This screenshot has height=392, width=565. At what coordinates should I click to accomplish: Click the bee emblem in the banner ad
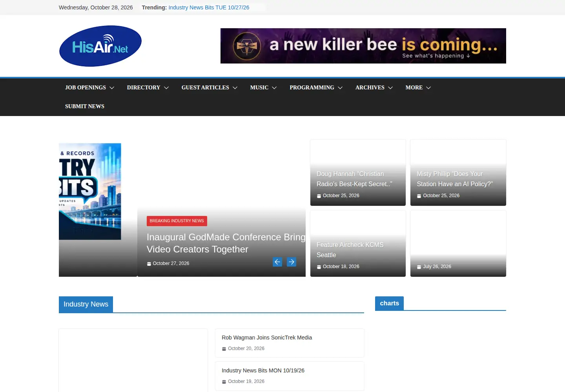[x=247, y=46]
